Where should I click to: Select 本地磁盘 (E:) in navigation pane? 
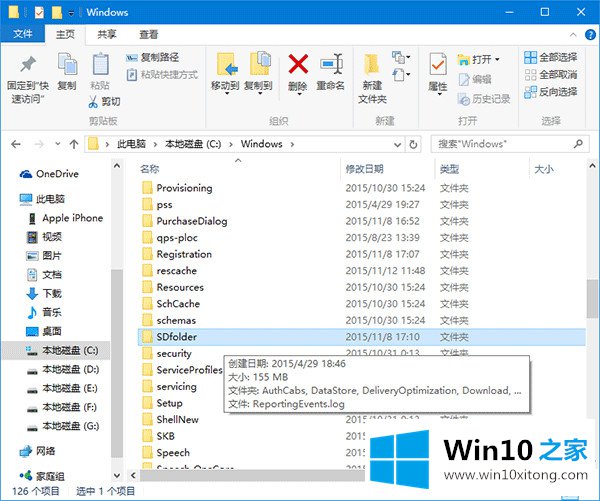tap(63, 388)
